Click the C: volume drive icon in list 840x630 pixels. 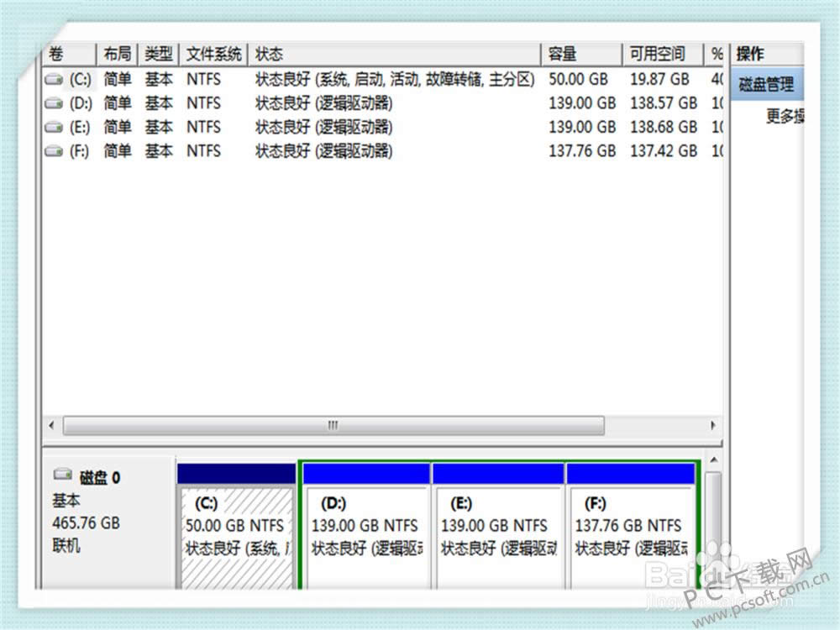coord(54,80)
